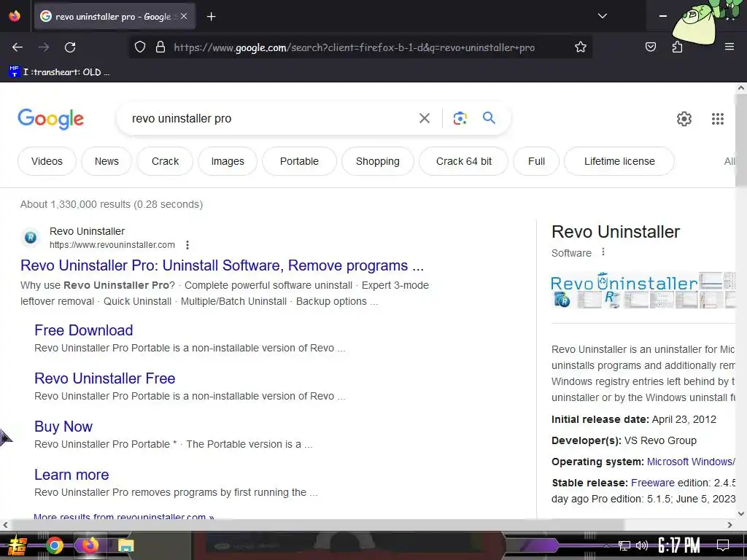
Task: Search by image with Google Lens icon
Action: (x=460, y=118)
